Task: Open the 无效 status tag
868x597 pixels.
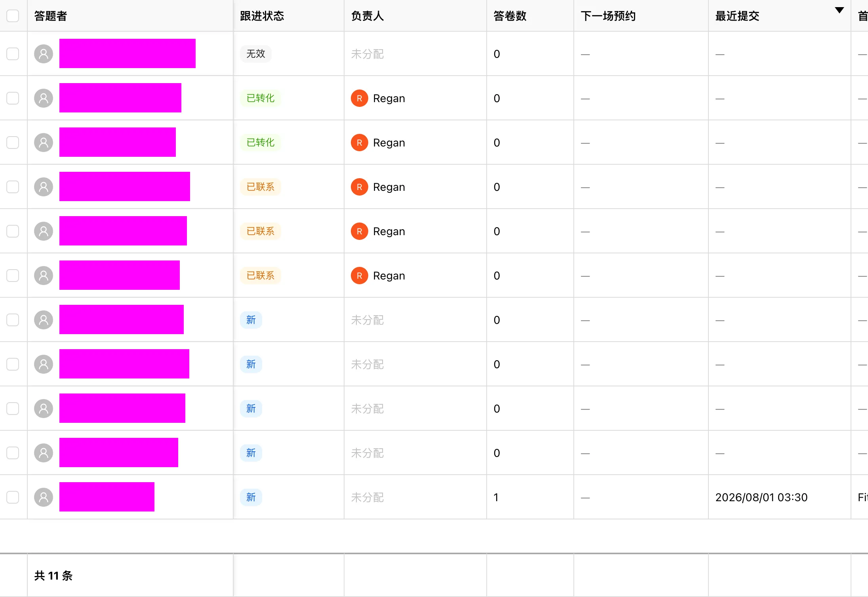Action: 256,54
